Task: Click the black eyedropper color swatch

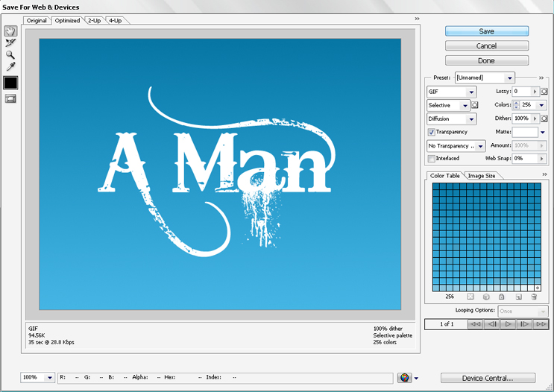Action: pos(10,83)
